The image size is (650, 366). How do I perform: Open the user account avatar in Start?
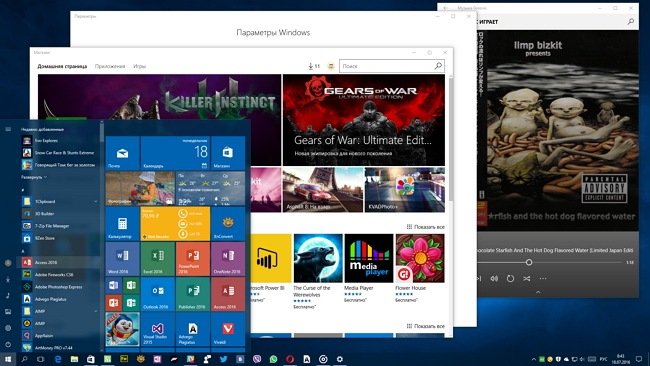point(8,263)
